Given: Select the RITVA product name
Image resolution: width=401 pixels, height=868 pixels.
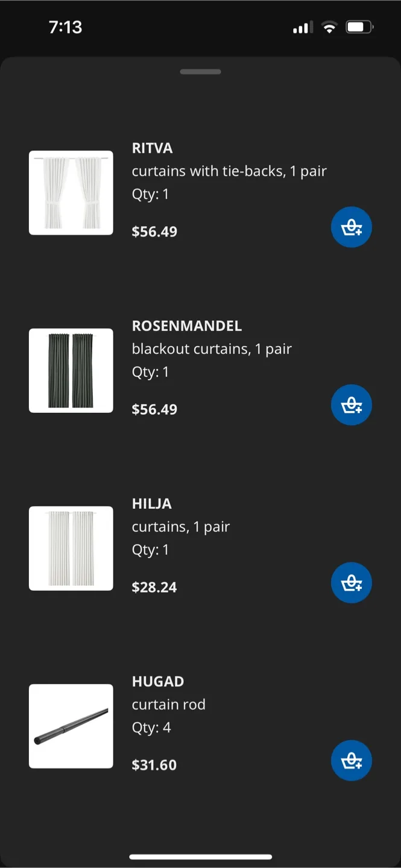Looking at the screenshot, I should pos(151,148).
